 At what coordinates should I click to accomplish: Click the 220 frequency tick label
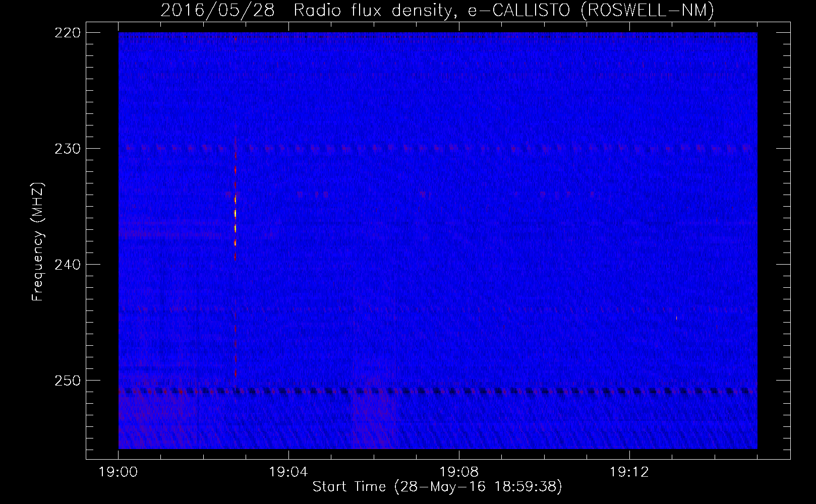coord(67,33)
